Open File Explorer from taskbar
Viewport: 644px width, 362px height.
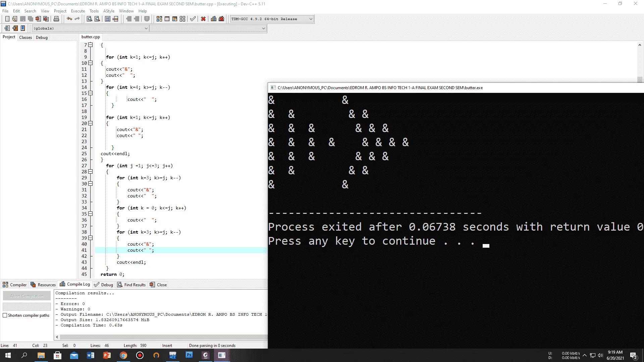click(41, 355)
